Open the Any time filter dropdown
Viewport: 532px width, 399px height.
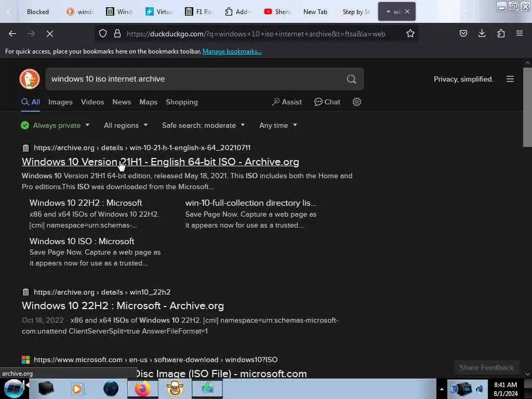tap(278, 125)
